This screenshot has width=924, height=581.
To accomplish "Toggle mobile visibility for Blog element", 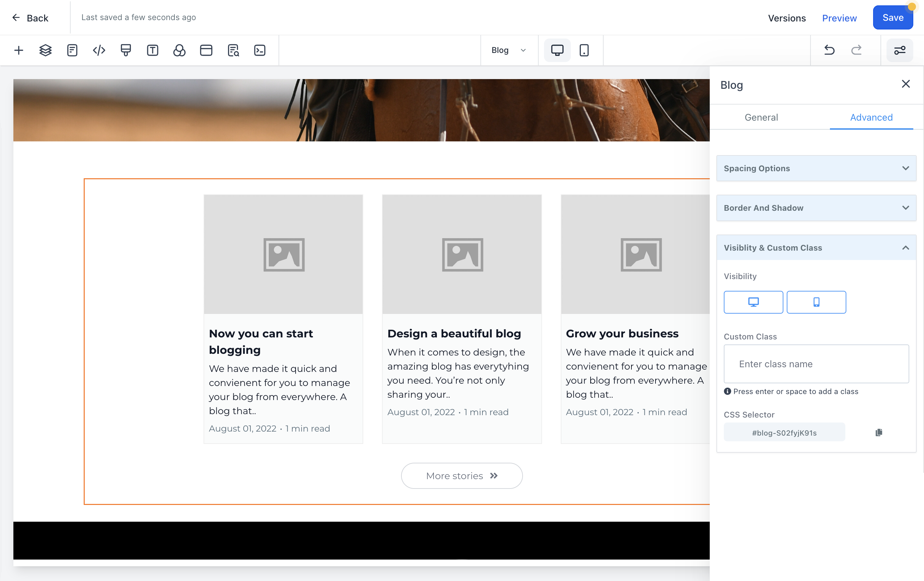I will [816, 302].
